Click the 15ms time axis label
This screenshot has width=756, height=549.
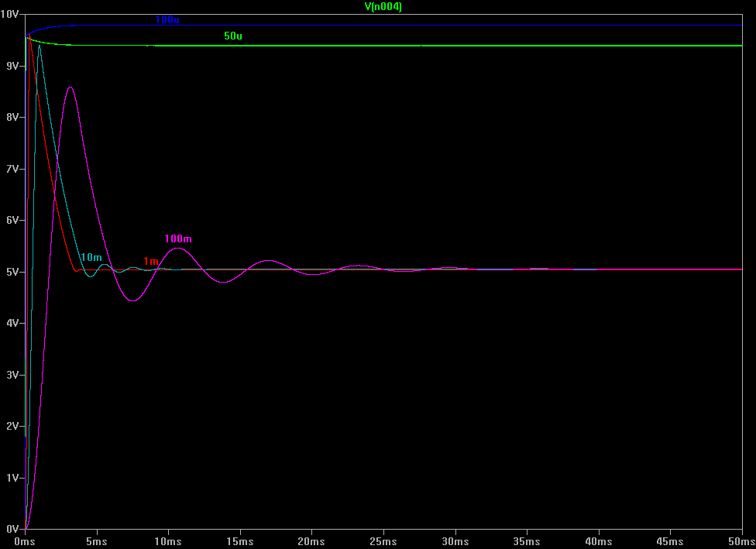(x=240, y=541)
